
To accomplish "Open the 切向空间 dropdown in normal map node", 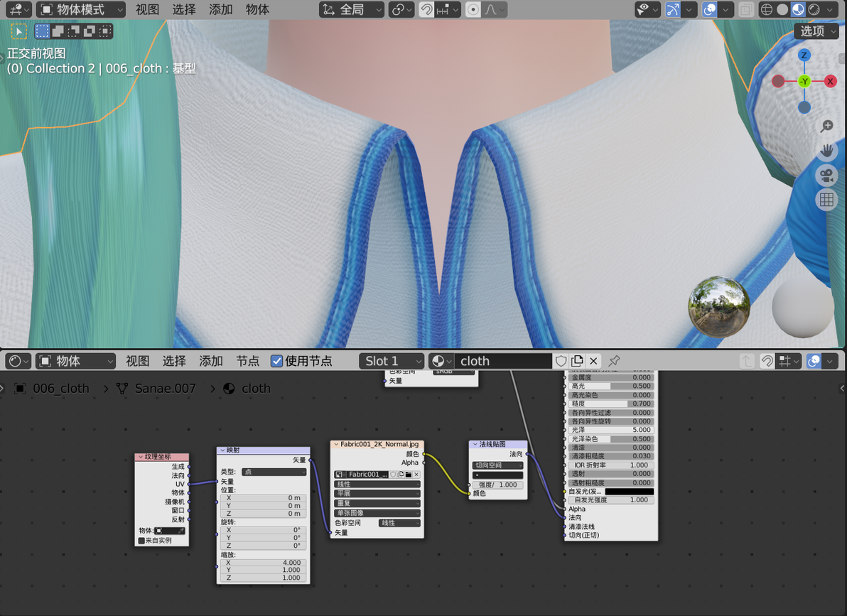I will [x=498, y=465].
